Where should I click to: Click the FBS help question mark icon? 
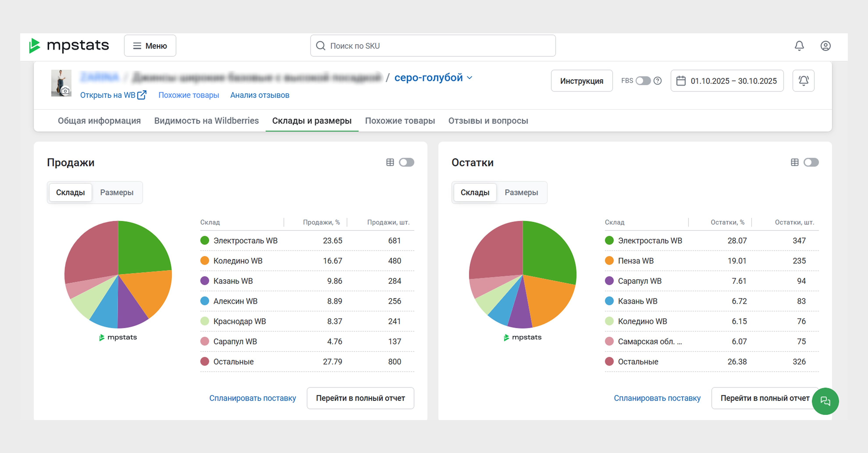(657, 80)
